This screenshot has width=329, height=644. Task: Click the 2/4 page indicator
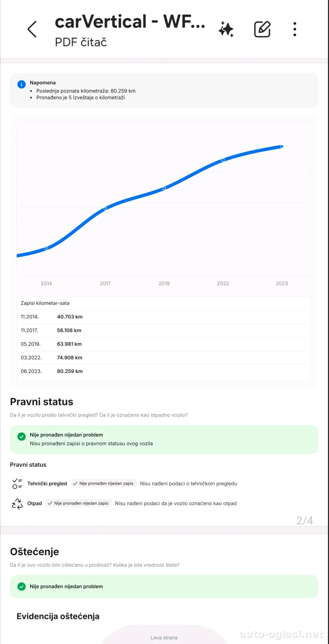305,521
